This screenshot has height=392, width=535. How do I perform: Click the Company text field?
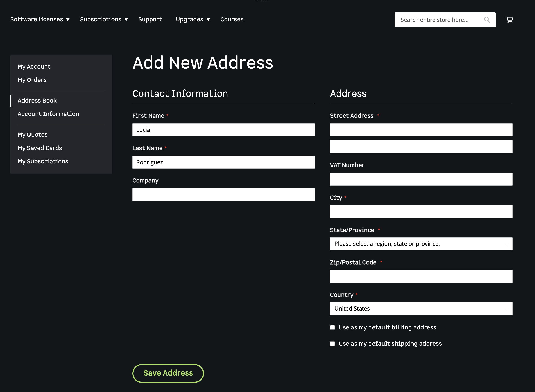coord(223,195)
